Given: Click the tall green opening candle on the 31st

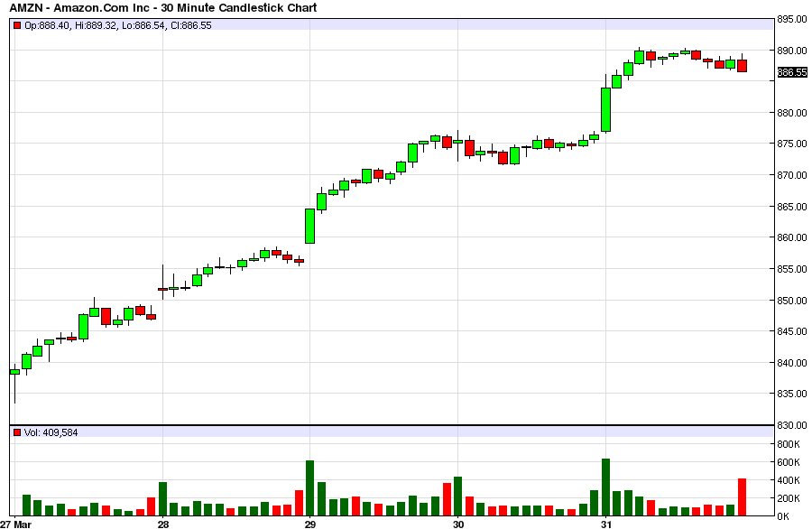Looking at the screenshot, I should click(605, 109).
